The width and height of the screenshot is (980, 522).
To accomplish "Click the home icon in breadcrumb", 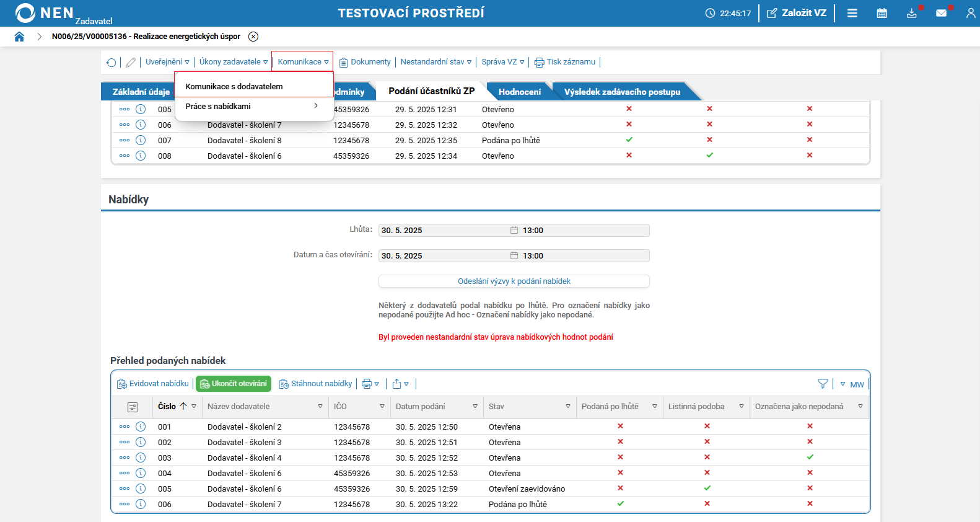I will point(19,37).
